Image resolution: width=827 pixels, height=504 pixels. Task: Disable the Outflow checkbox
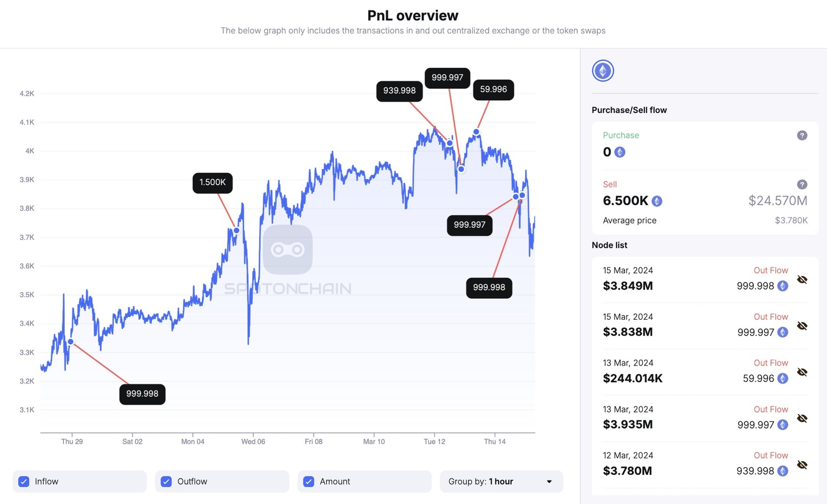click(166, 481)
